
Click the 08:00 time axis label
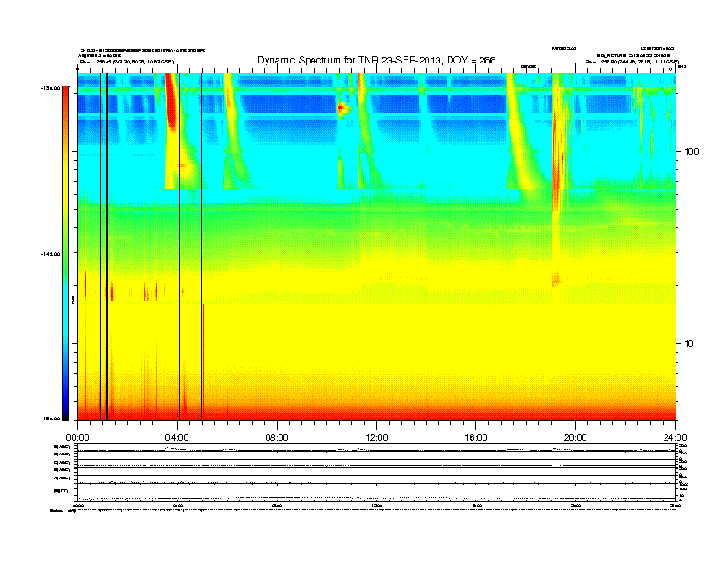pos(277,438)
